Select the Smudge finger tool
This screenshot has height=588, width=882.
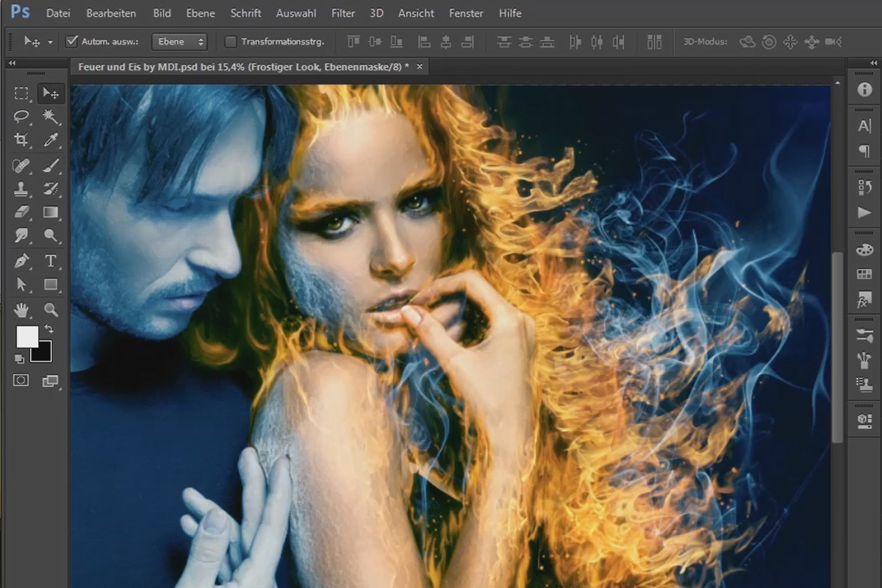[x=21, y=235]
